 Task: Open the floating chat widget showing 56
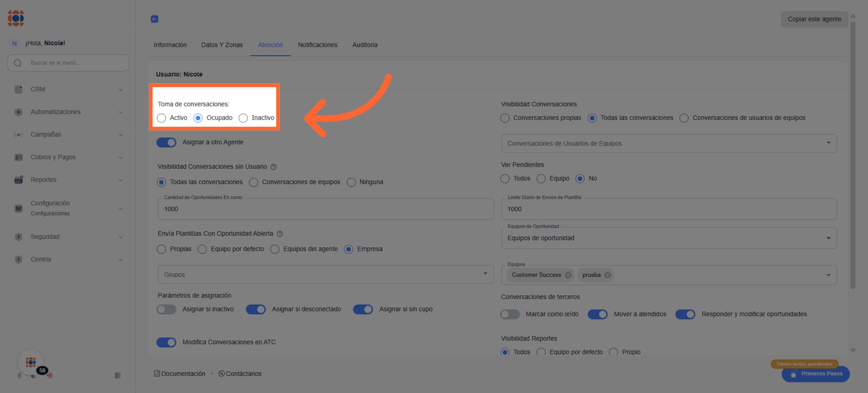pos(31,362)
